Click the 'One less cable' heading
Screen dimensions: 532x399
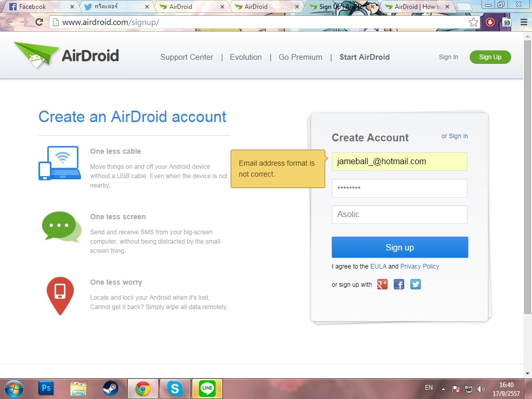[x=115, y=151]
